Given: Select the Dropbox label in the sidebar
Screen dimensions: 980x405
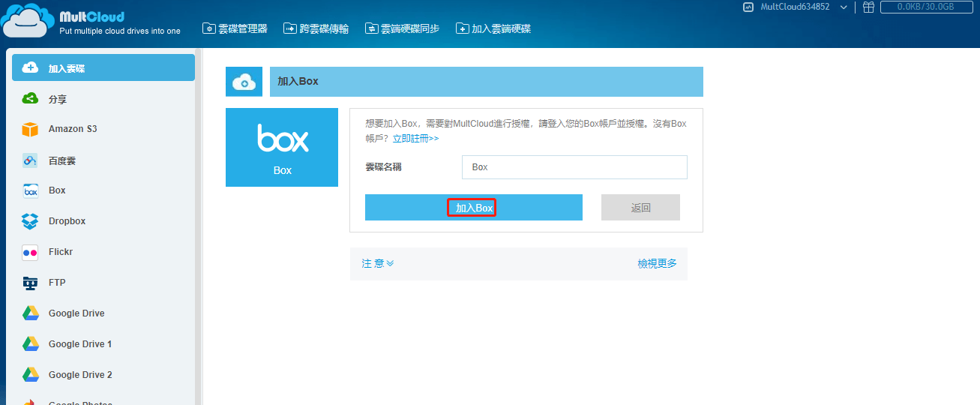Looking at the screenshot, I should click(67, 221).
